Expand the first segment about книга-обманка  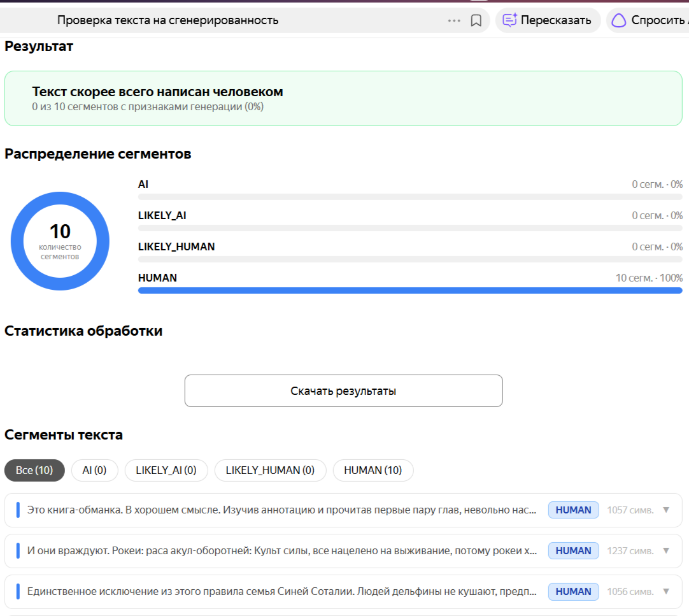[666, 510]
